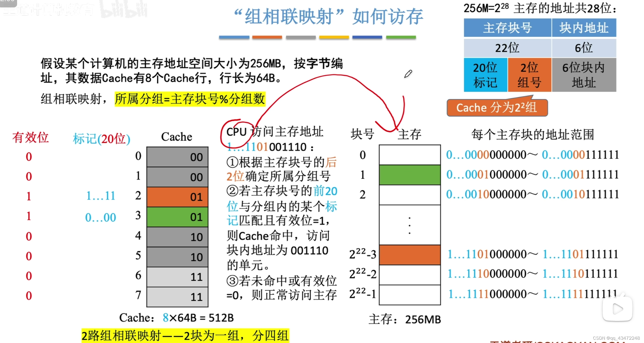This screenshot has height=343, width=644.
Task: Select main memory block 2
Action: tap(410, 195)
